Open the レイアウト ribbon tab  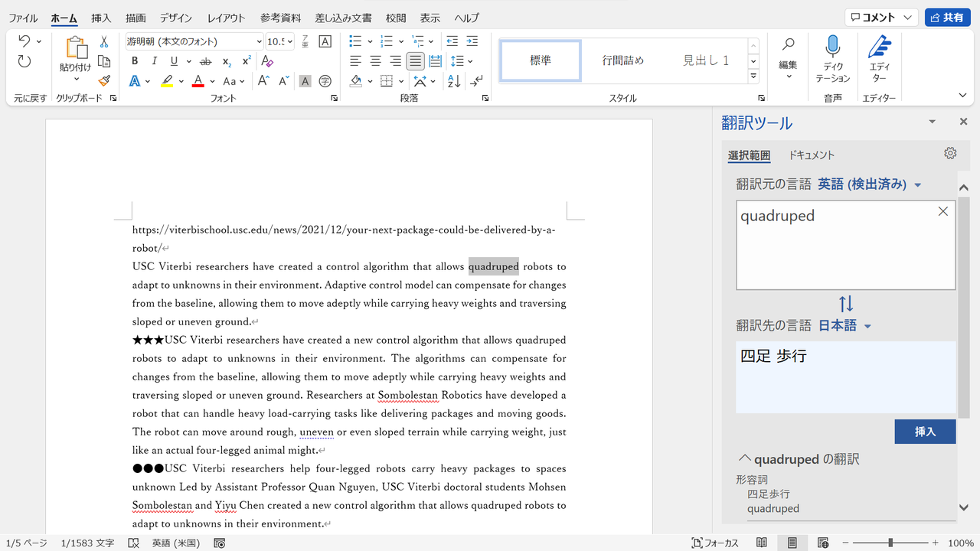point(227,18)
